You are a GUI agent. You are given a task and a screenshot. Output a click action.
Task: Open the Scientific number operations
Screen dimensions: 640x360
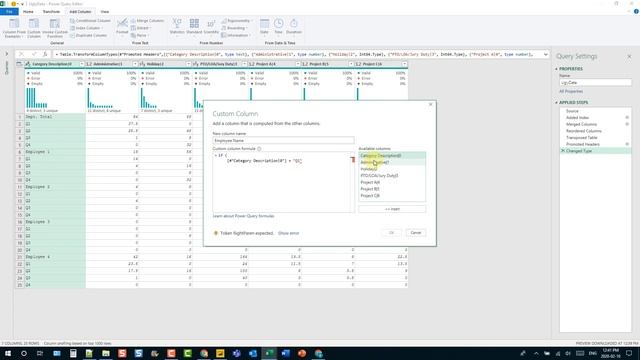(211, 27)
